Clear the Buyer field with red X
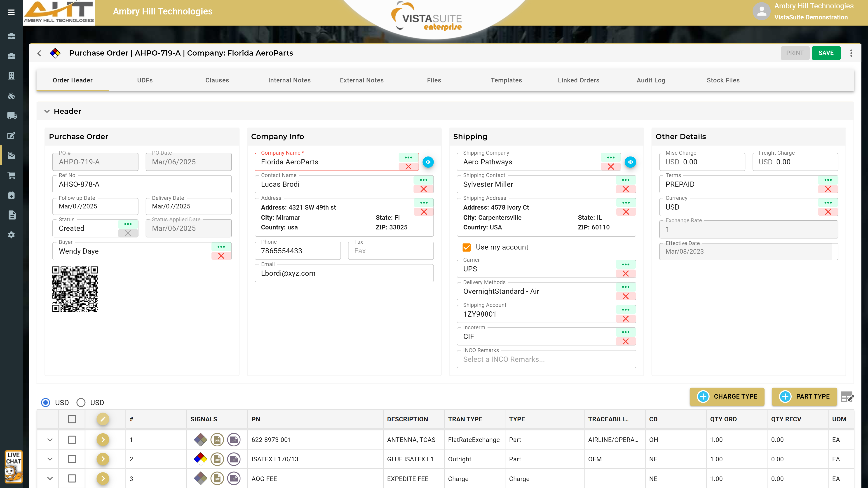Screen dimensions: 868x488 (x=221, y=256)
